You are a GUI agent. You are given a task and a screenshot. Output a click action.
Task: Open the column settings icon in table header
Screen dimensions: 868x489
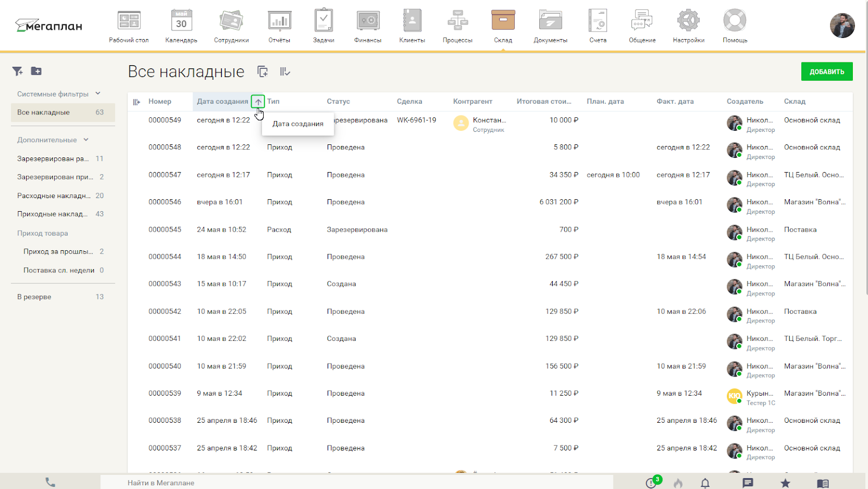[x=137, y=102]
